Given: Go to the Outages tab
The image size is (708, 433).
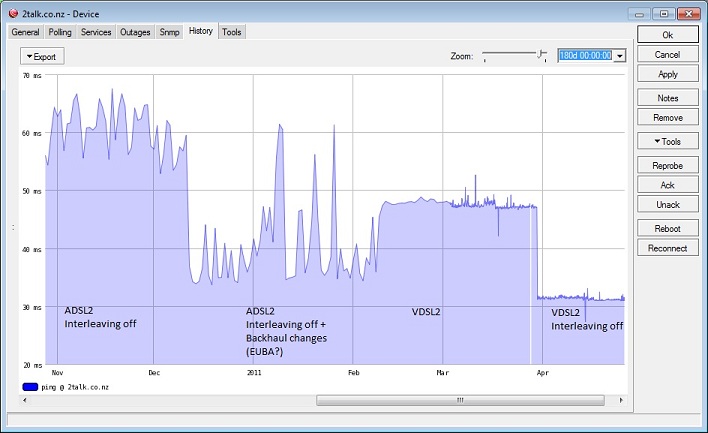Looking at the screenshot, I should [135, 32].
